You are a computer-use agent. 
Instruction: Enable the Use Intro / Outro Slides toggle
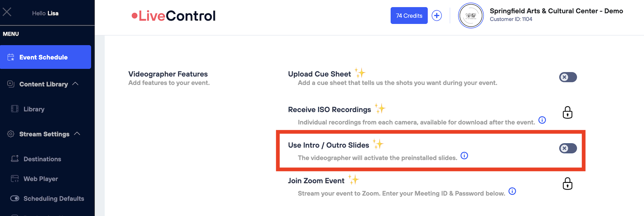(x=568, y=149)
